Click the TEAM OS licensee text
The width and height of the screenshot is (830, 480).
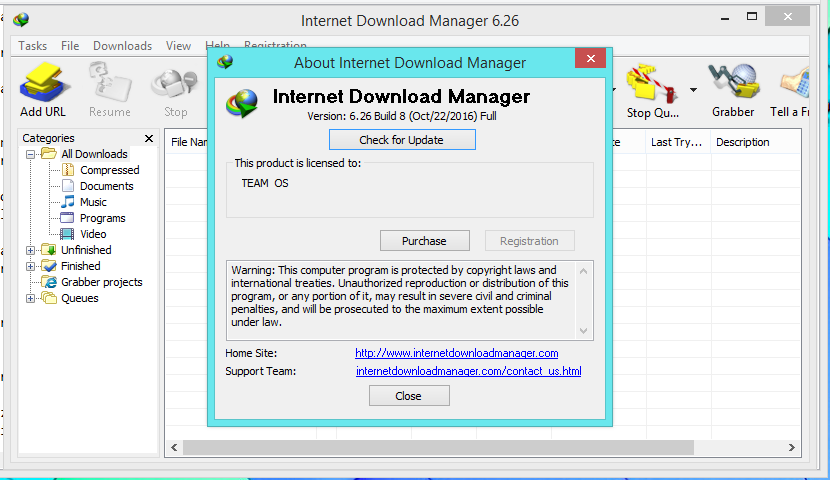click(x=265, y=183)
